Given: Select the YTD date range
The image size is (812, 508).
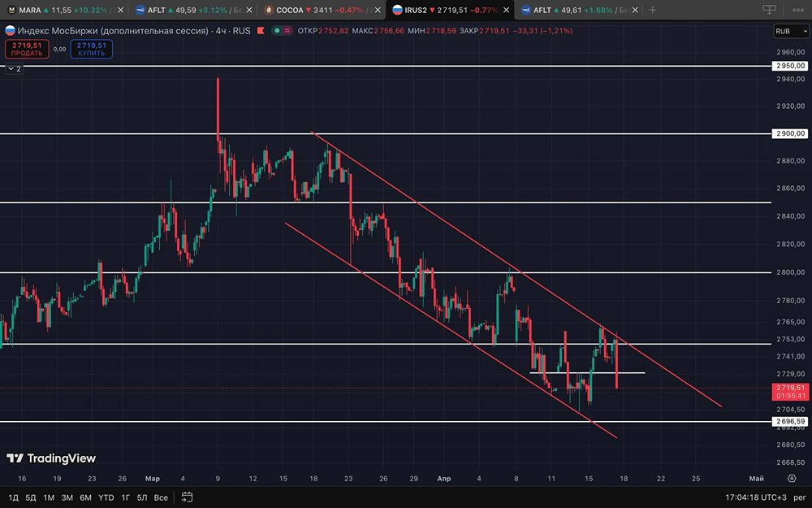Looking at the screenshot, I should pyautogui.click(x=106, y=497).
